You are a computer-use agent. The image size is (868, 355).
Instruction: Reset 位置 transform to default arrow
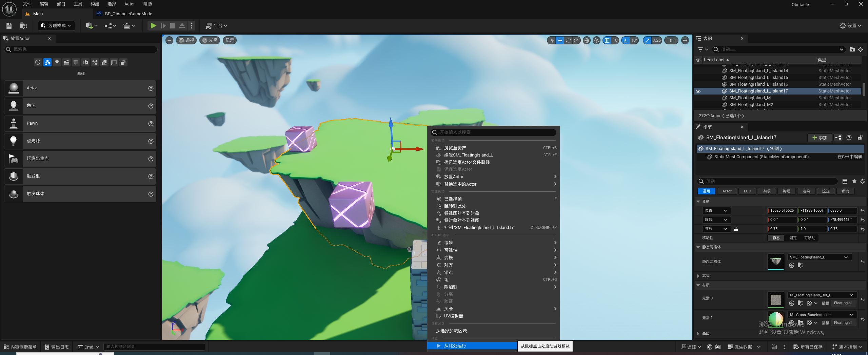coord(863,211)
